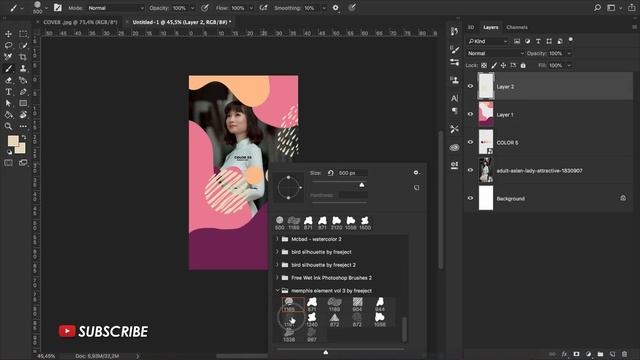Open the Clone Source panel icon
The height and width of the screenshot is (360, 640).
click(x=454, y=80)
